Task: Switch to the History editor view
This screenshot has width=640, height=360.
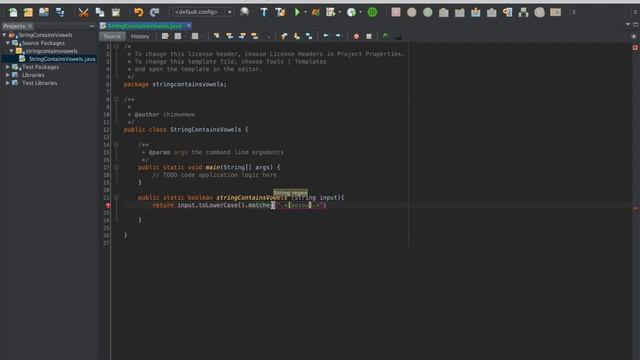Action: tap(140, 36)
